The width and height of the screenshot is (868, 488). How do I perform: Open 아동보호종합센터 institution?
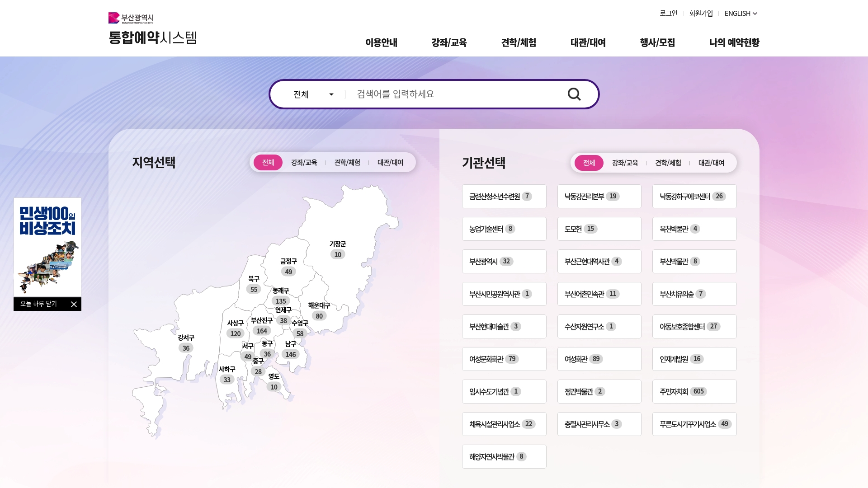point(694,326)
